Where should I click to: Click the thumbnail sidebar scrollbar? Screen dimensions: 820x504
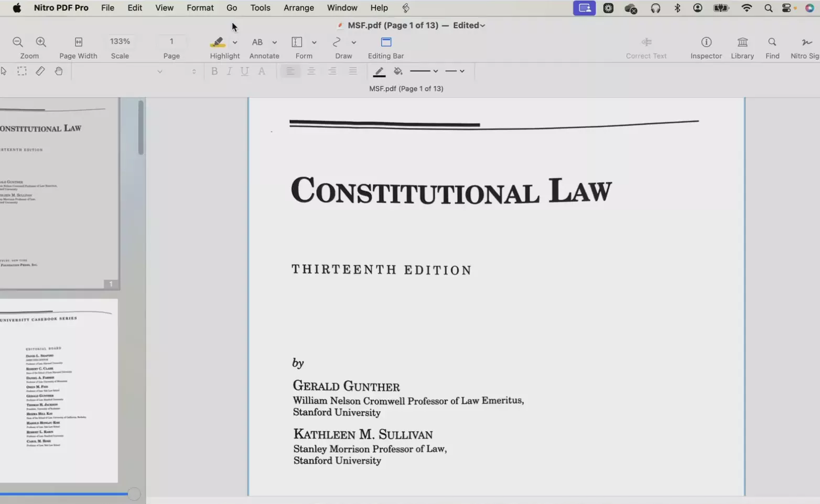[141, 128]
